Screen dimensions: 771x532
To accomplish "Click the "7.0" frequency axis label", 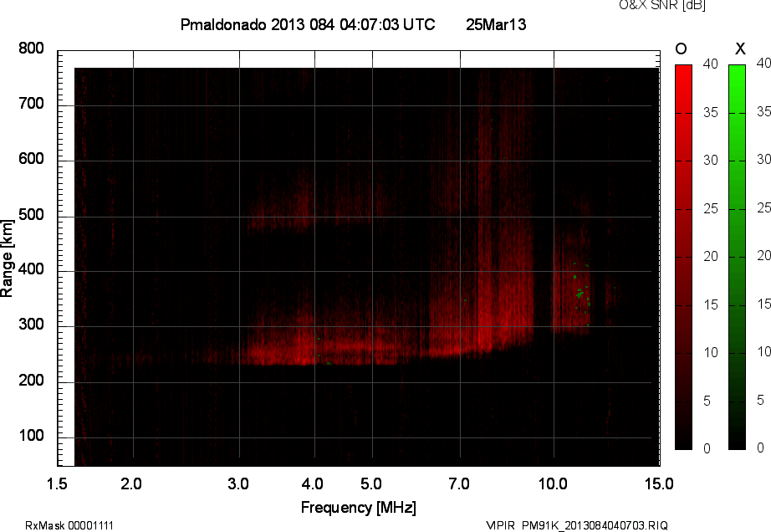I will [x=459, y=483].
